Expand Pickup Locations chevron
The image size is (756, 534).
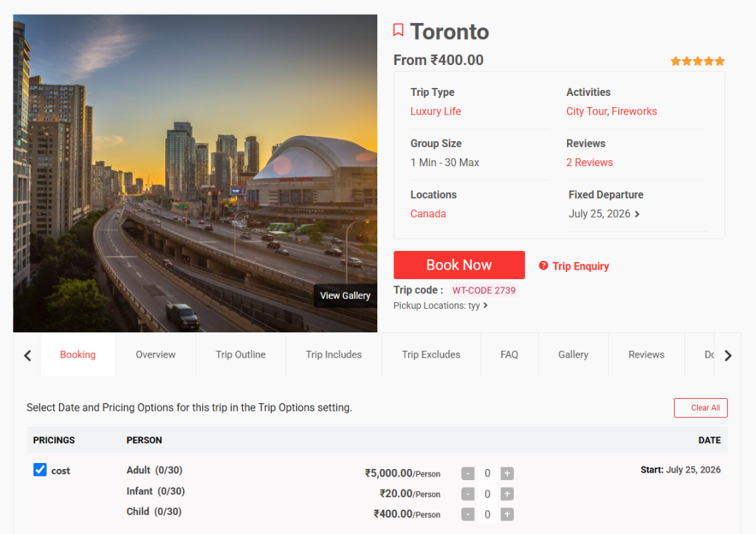coord(486,305)
